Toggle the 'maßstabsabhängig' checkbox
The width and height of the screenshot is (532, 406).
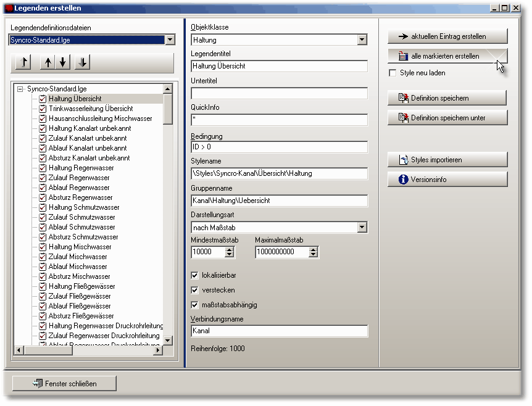point(196,305)
